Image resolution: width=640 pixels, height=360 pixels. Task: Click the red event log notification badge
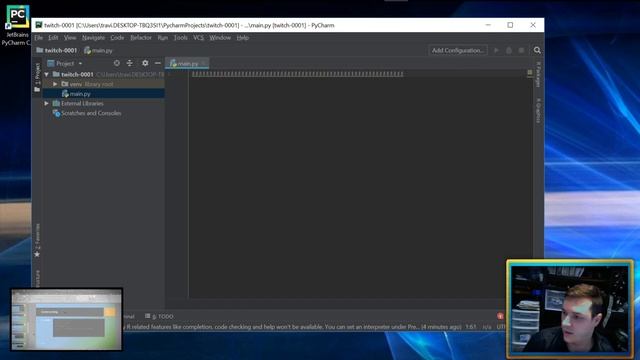coord(500,316)
